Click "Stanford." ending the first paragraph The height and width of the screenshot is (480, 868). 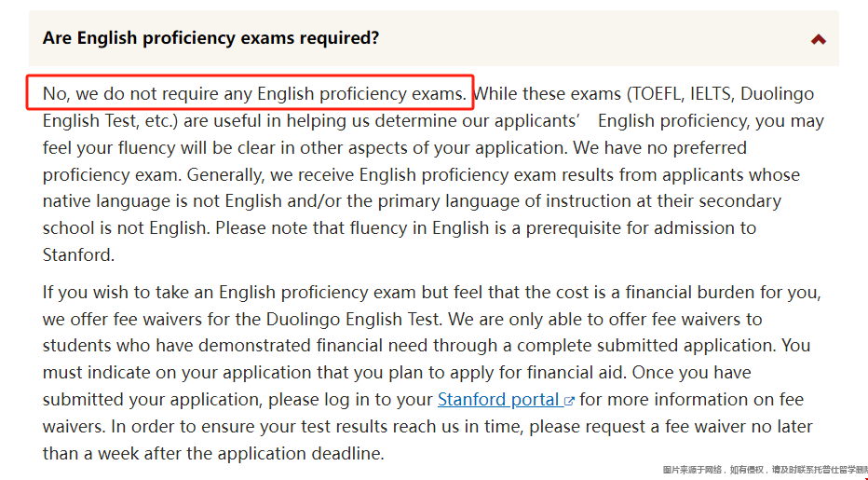[x=78, y=255]
